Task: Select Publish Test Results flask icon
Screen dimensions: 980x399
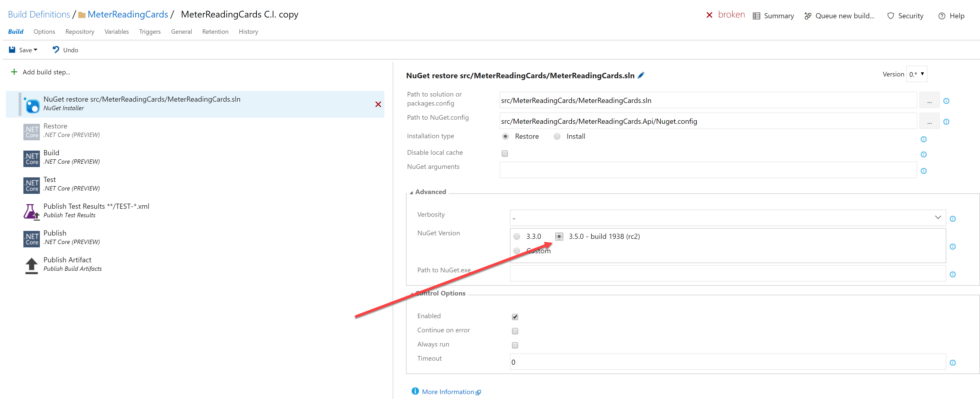Action: coord(31,211)
